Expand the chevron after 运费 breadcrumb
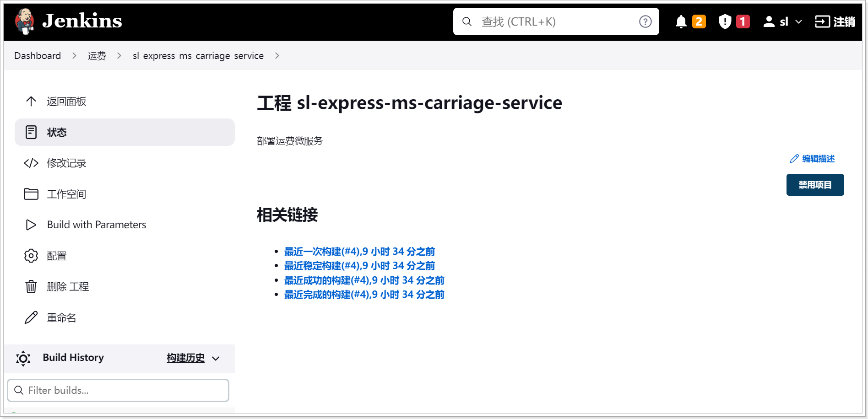868x419 pixels. [119, 56]
